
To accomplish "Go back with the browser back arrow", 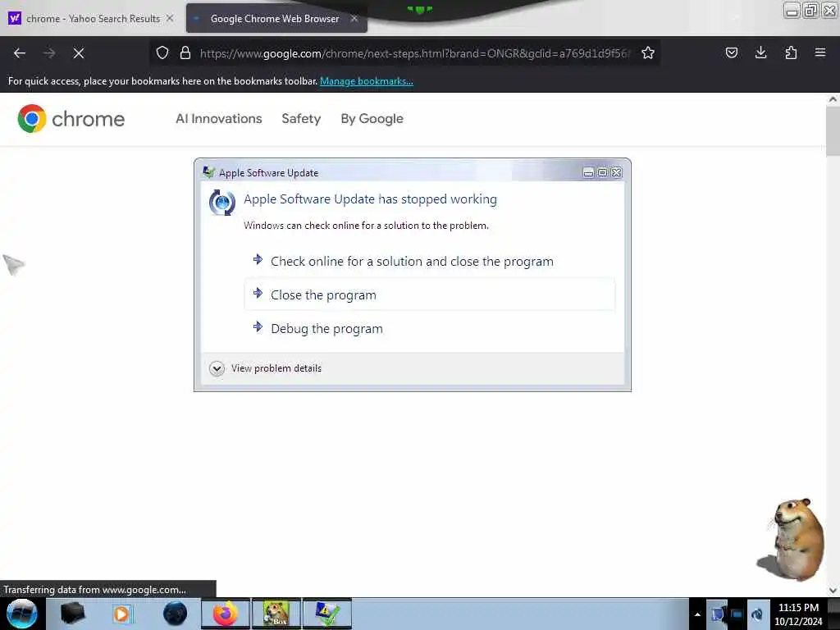I will click(x=20, y=53).
